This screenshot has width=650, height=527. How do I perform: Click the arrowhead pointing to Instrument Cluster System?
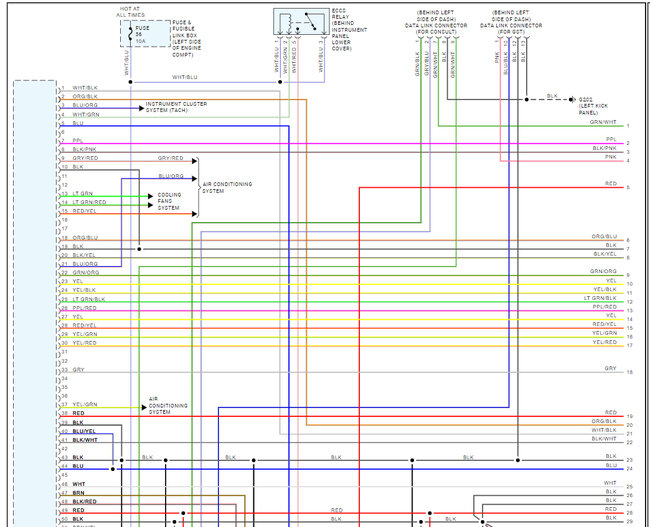142,108
